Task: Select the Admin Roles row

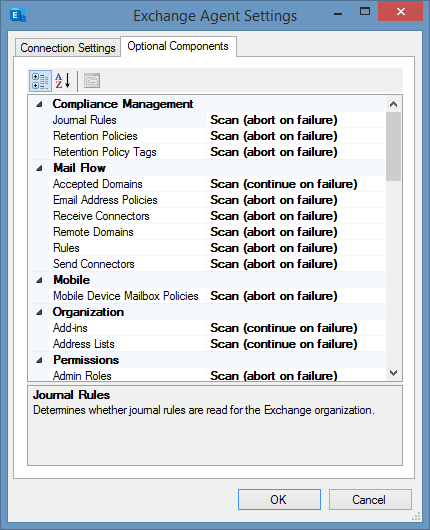Action: tap(217, 375)
